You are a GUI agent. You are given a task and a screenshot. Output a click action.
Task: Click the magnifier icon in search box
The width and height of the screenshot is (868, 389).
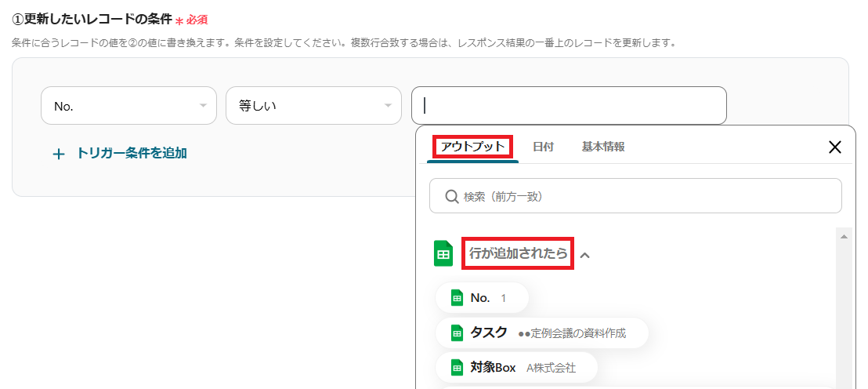452,196
